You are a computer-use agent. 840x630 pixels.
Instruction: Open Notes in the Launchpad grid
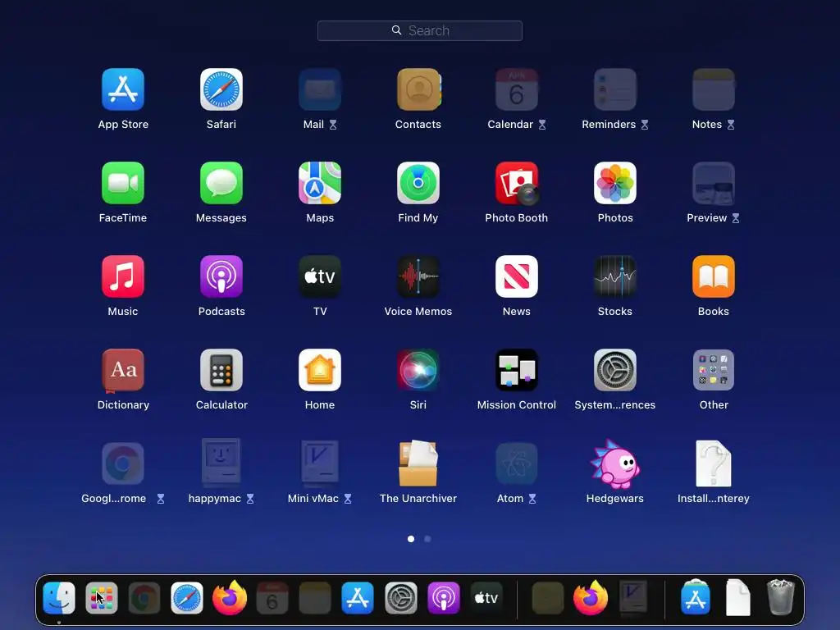[714, 89]
